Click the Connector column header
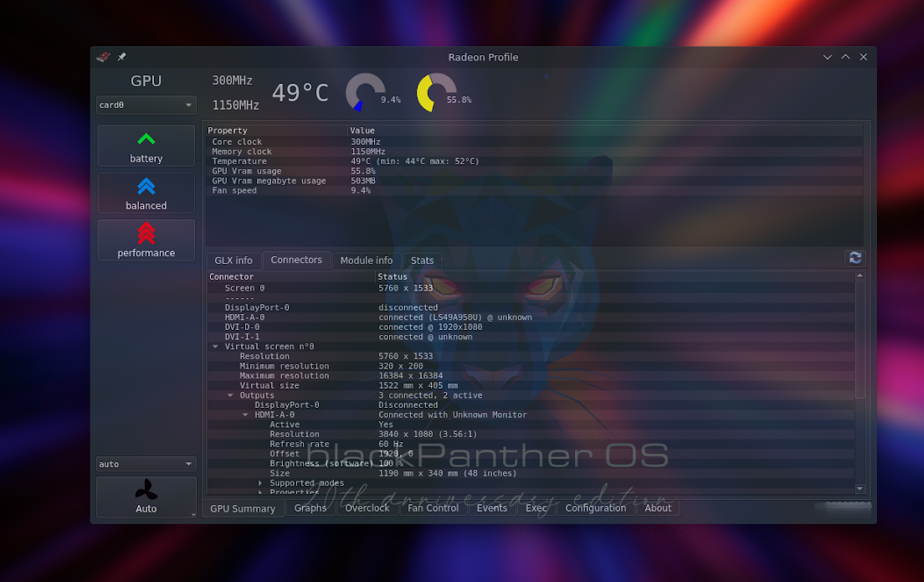Image resolution: width=924 pixels, height=582 pixels. click(x=290, y=276)
